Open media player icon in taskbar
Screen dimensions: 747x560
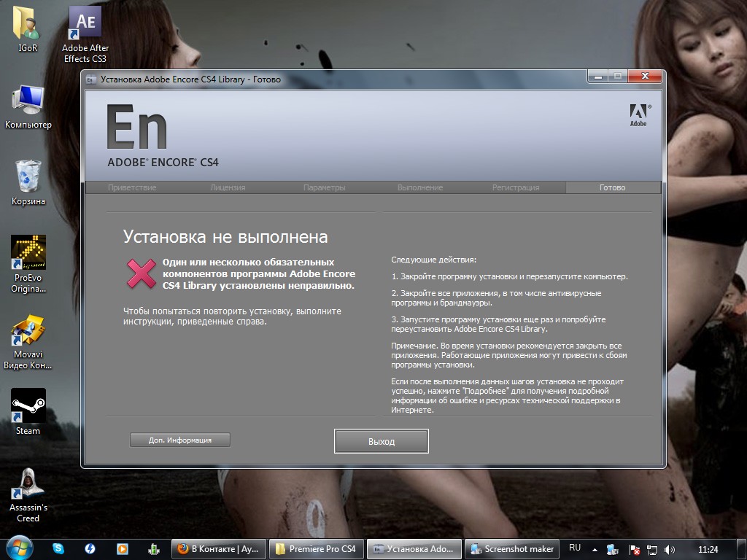[122, 548]
